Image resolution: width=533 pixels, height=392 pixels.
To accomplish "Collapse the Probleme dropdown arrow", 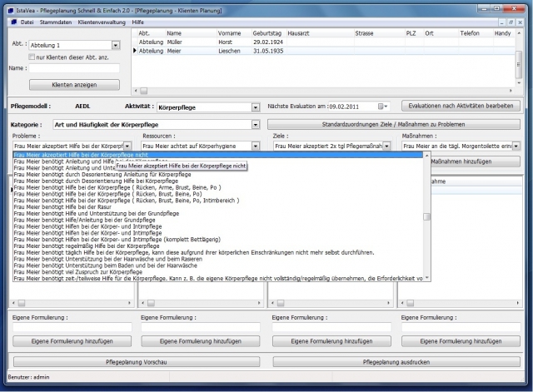I will (127, 146).
